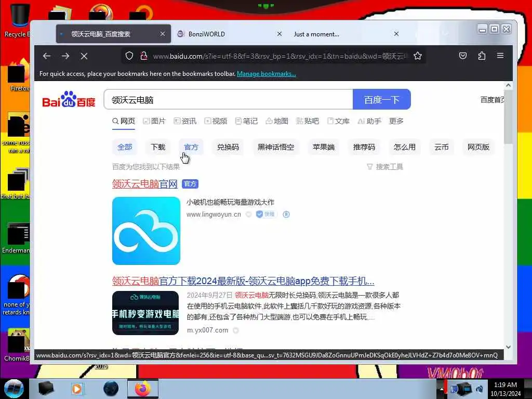Select the ChomikBox desktop icon
The height and width of the screenshot is (399, 532).
[x=17, y=344]
